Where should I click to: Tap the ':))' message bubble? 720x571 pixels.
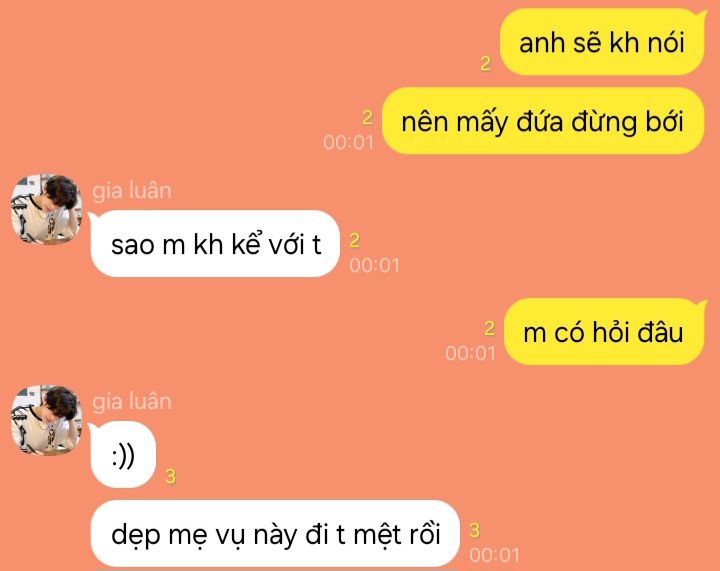click(x=123, y=455)
